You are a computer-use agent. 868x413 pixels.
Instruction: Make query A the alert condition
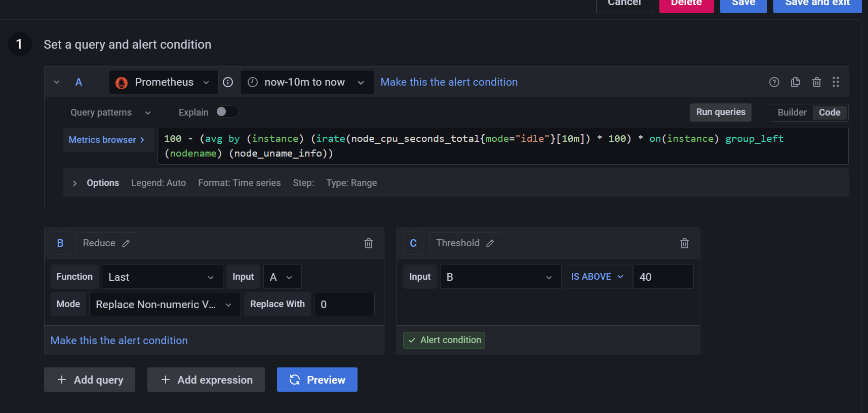(x=449, y=82)
